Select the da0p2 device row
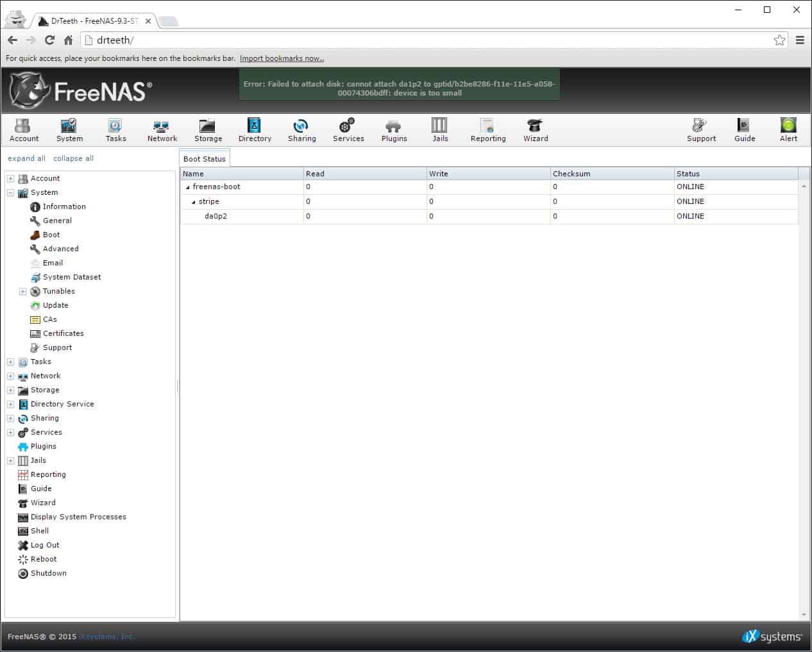The height and width of the screenshot is (652, 812). coord(489,217)
